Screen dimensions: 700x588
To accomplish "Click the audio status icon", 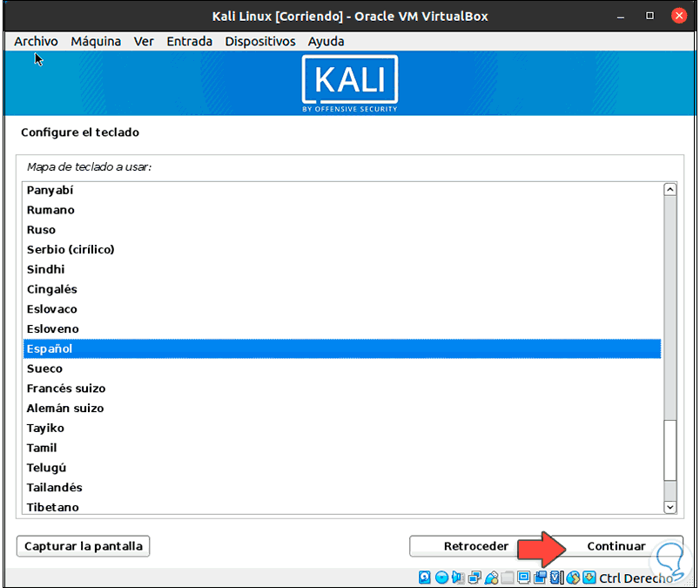I will tap(458, 578).
